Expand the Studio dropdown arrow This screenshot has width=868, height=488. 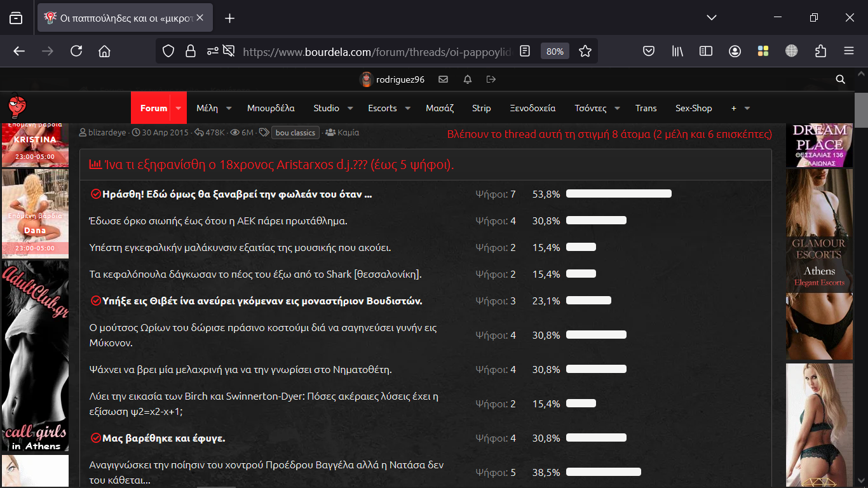tap(350, 108)
